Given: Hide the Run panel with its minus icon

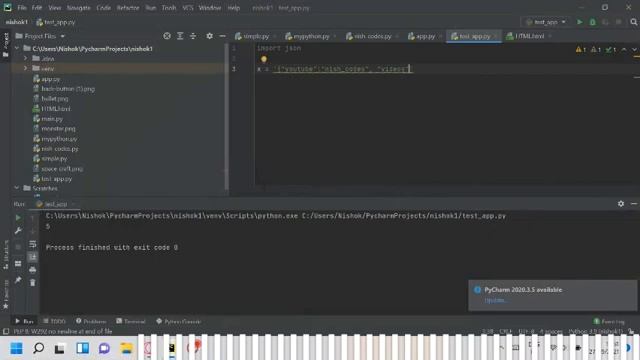Looking at the screenshot, I should pyautogui.click(x=634, y=204).
